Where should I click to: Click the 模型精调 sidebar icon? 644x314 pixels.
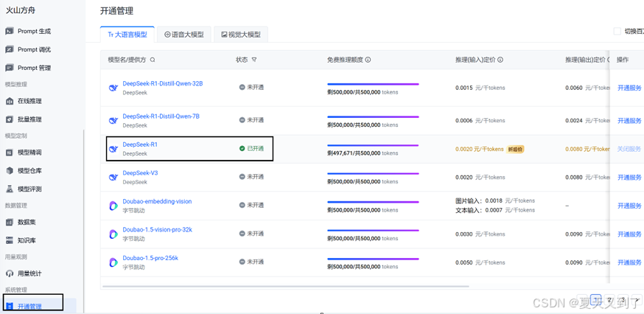(x=10, y=153)
